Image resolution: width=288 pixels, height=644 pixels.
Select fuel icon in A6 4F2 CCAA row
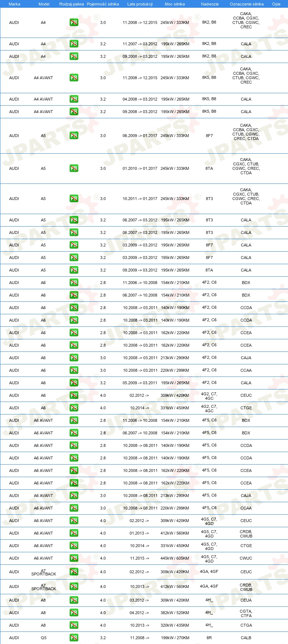(x=74, y=370)
